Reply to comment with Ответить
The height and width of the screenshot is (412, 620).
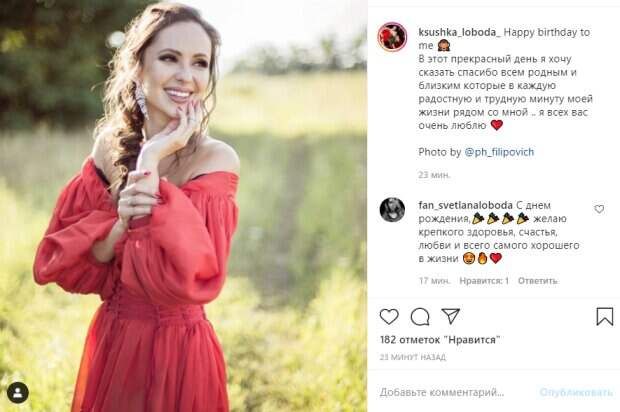pyautogui.click(x=537, y=281)
